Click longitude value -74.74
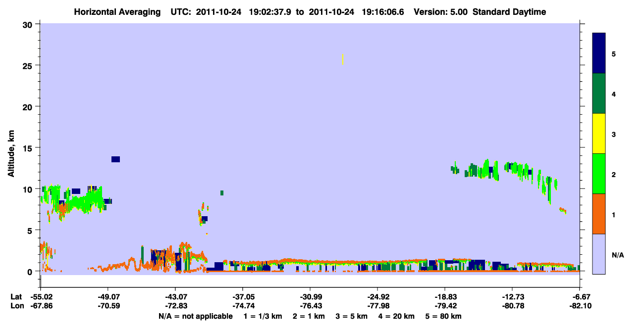This screenshot has height=330, width=644. [243, 306]
